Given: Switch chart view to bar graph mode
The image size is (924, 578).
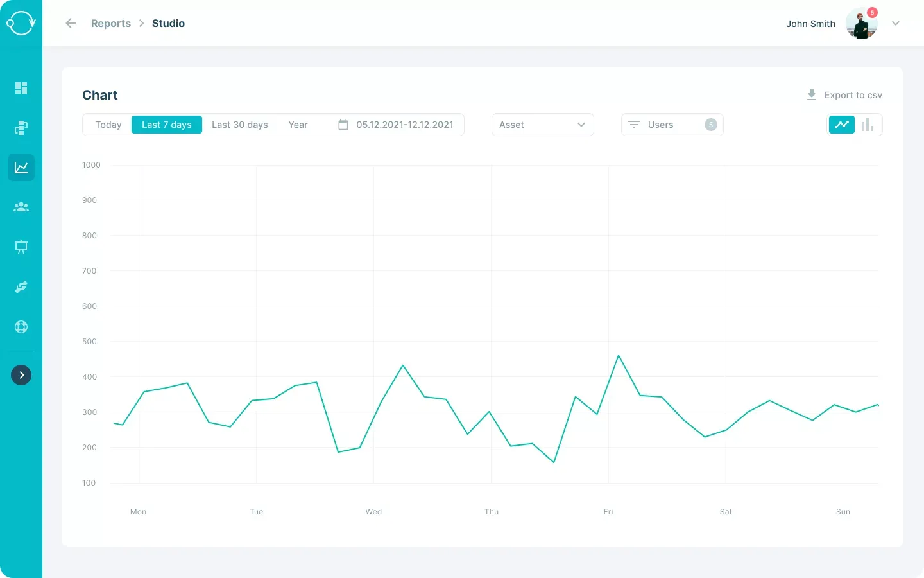Looking at the screenshot, I should pos(868,125).
